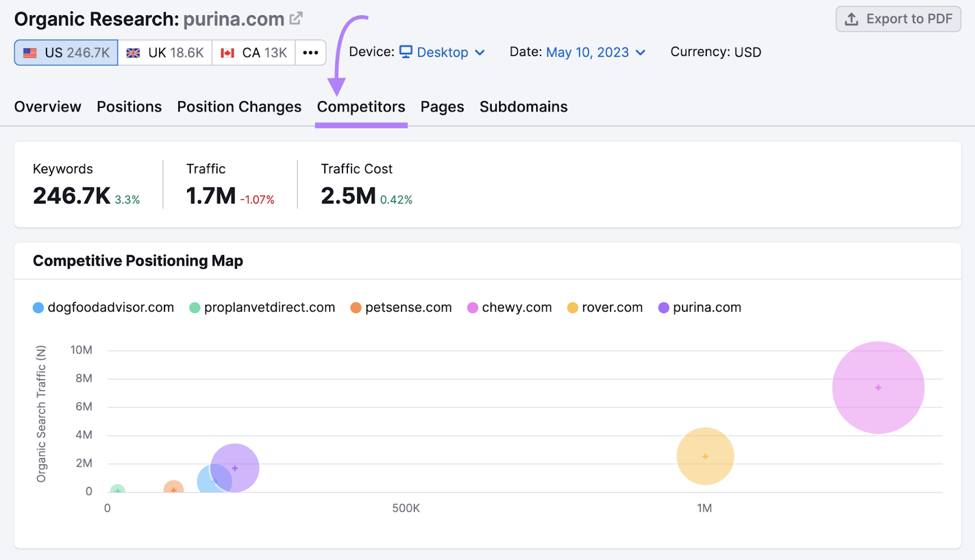The width and height of the screenshot is (975, 560).
Task: Click the Canada flag icon
Action: (227, 53)
